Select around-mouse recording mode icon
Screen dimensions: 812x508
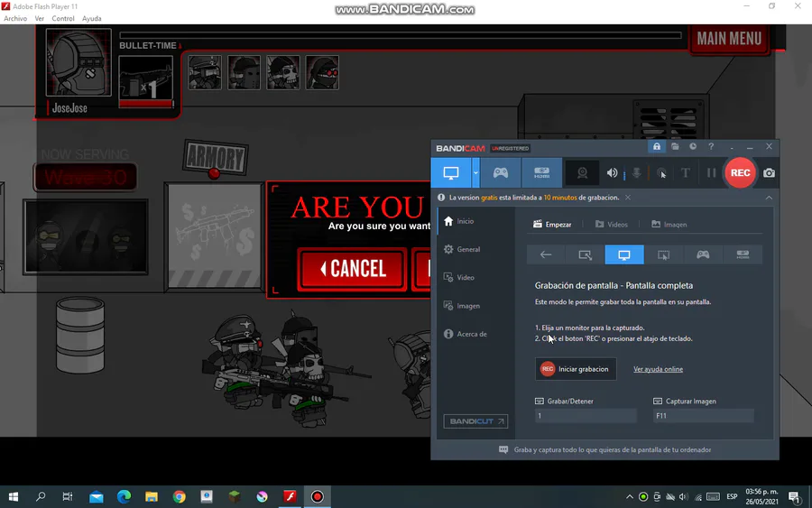tap(663, 254)
